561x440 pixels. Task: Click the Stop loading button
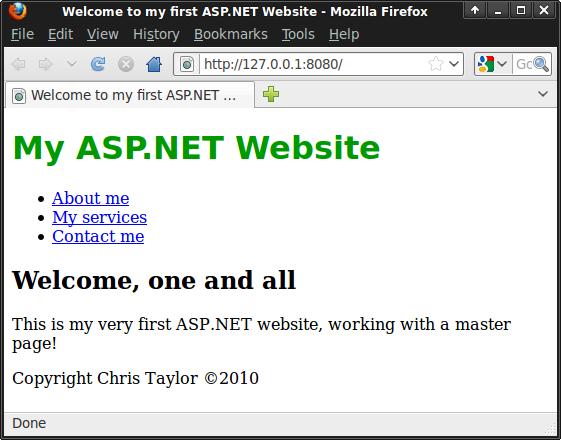pyautogui.click(x=126, y=64)
